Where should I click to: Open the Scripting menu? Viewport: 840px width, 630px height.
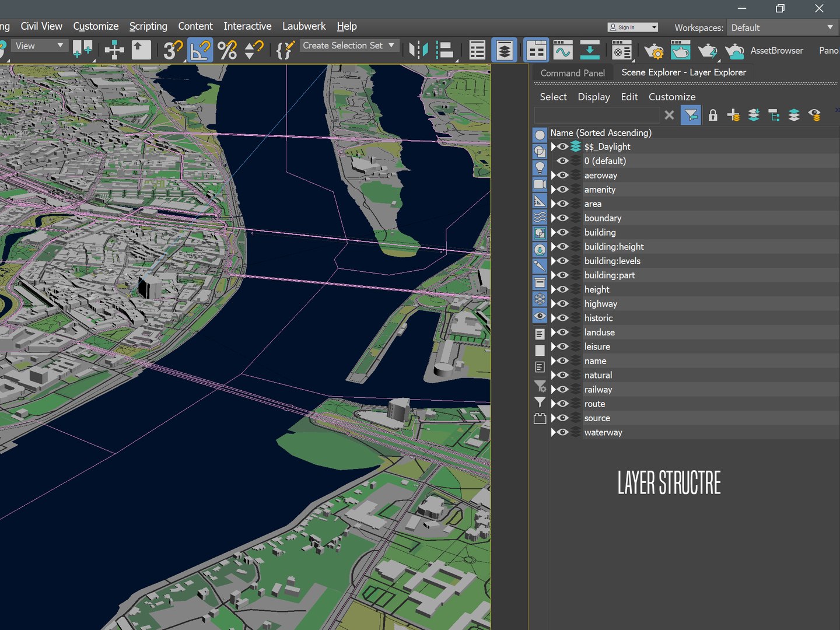pos(148,26)
